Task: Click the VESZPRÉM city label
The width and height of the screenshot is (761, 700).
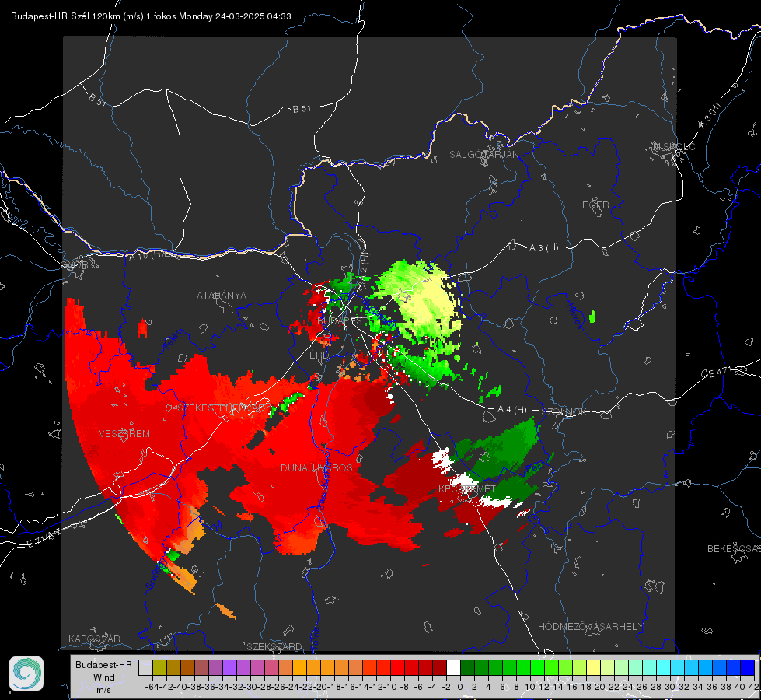Action: pyautogui.click(x=124, y=434)
